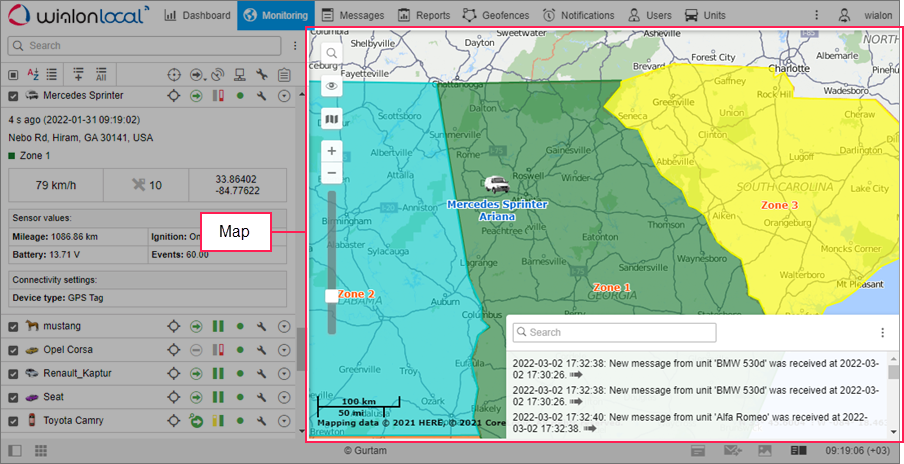Image resolution: width=904 pixels, height=464 pixels.
Task: Open mustang unit properties wrench
Action: pyautogui.click(x=262, y=327)
